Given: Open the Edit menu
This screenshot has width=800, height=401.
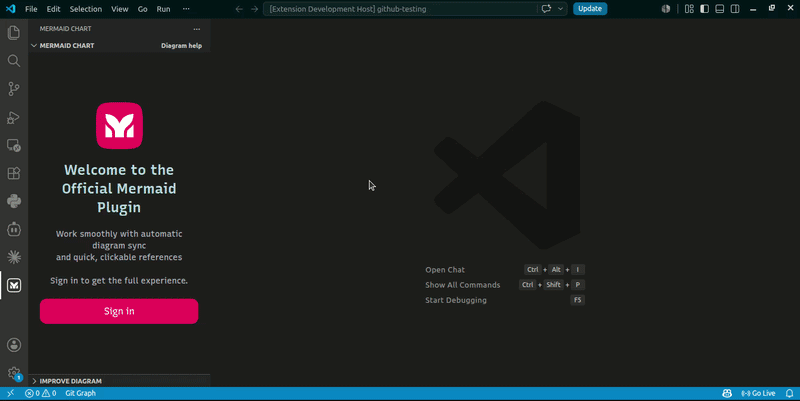Looking at the screenshot, I should (53, 9).
